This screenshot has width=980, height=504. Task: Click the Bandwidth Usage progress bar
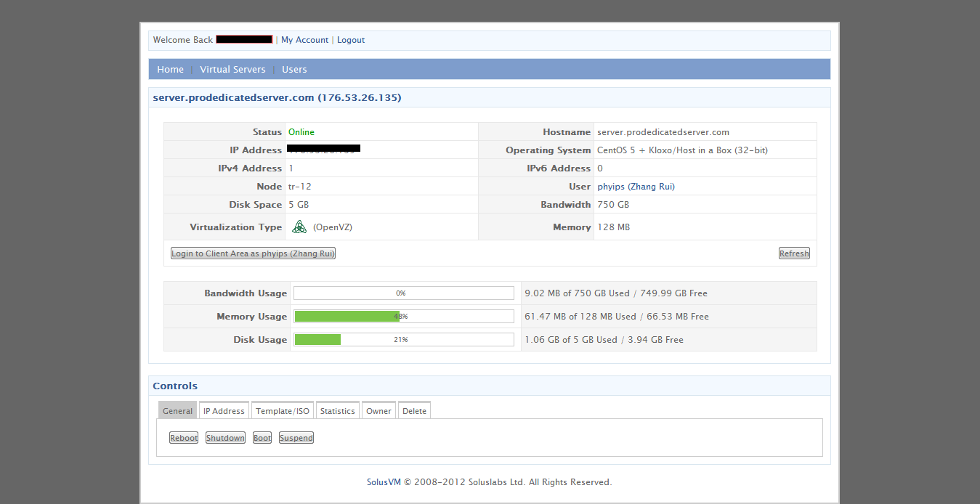[404, 293]
